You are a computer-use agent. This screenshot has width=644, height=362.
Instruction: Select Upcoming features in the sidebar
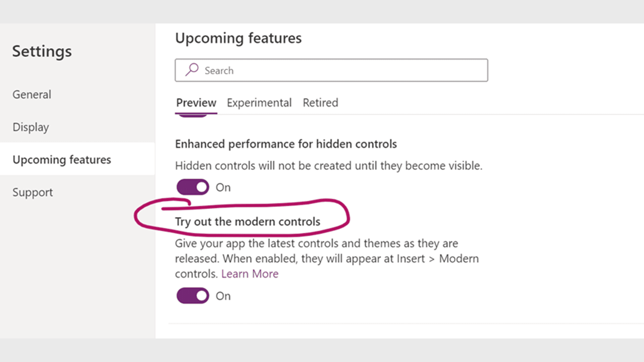62,160
